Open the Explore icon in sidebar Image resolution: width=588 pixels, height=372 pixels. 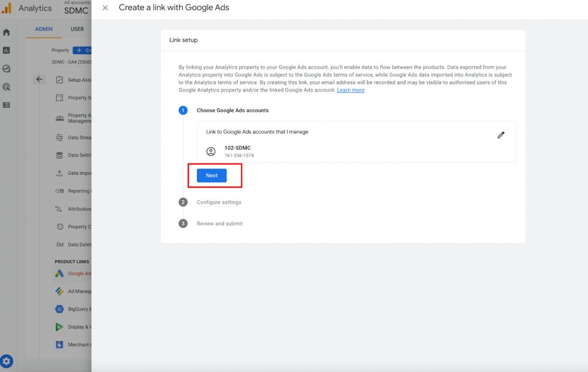point(6,69)
